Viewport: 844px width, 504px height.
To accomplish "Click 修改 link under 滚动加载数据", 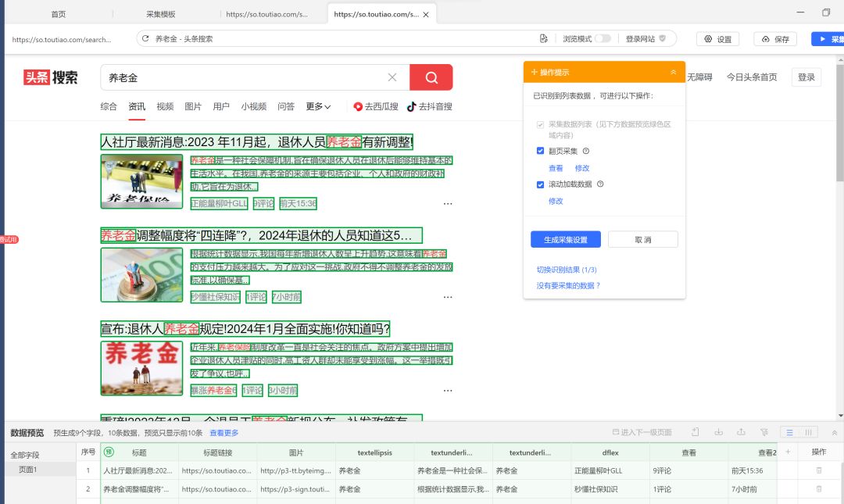I will [x=556, y=201].
